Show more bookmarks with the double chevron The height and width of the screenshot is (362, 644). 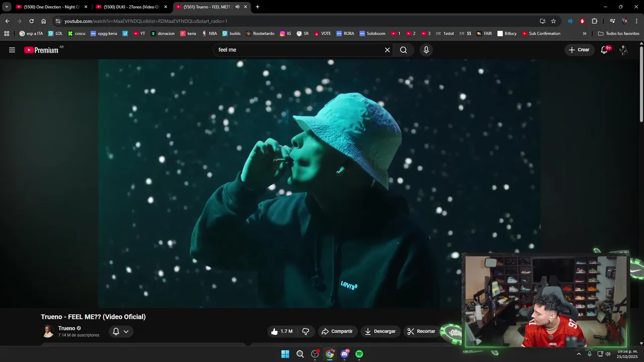pyautogui.click(x=585, y=34)
